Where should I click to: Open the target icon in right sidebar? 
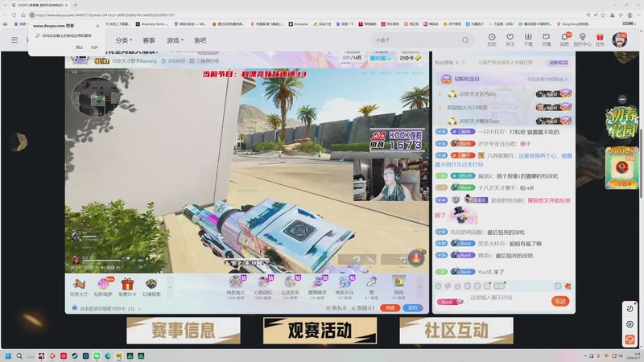(x=630, y=324)
